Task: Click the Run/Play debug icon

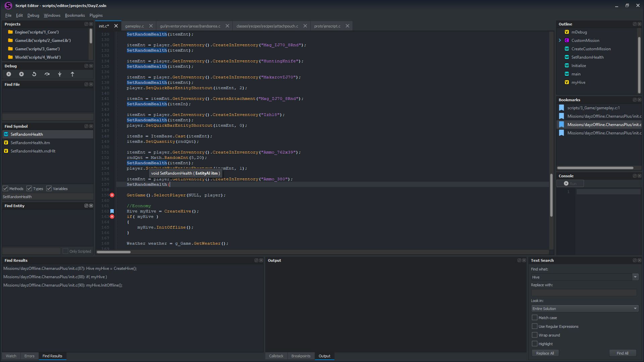Action: pyautogui.click(x=9, y=74)
